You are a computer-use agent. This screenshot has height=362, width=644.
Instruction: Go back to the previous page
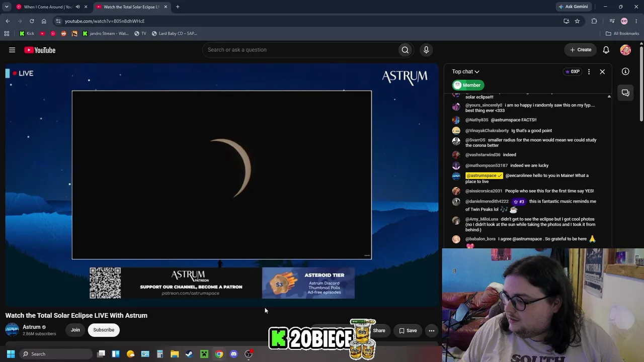coord(8,21)
